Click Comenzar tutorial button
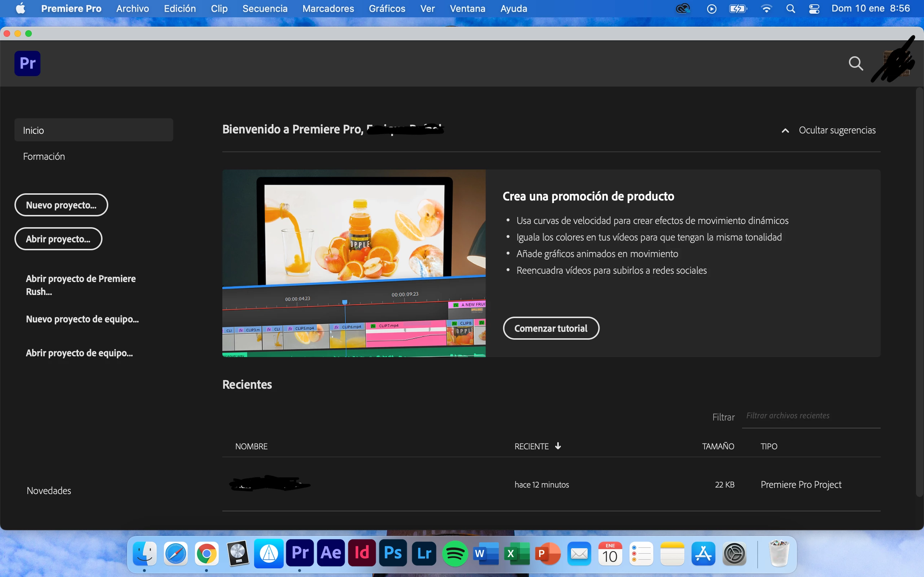This screenshot has width=924, height=577. click(550, 328)
